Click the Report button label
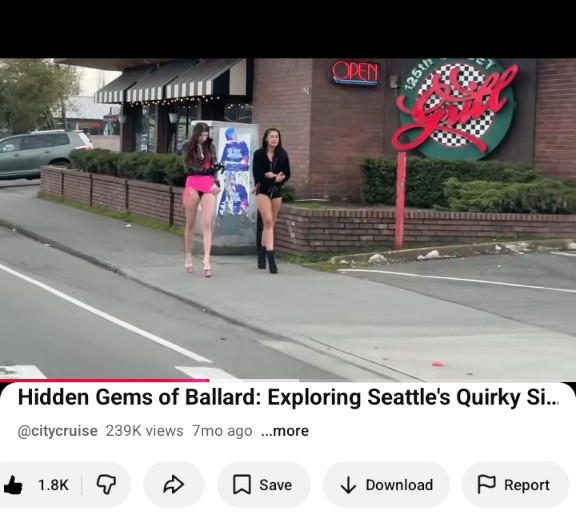 point(527,485)
